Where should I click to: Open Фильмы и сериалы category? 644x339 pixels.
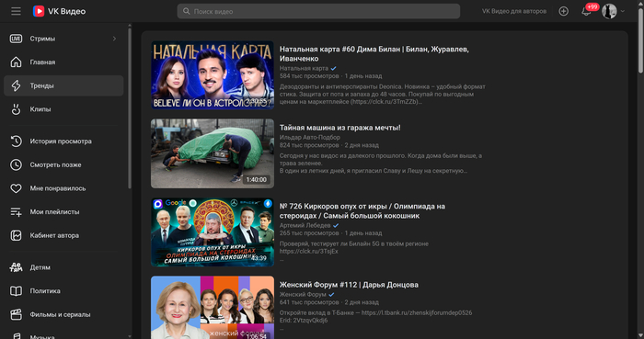pos(63,314)
